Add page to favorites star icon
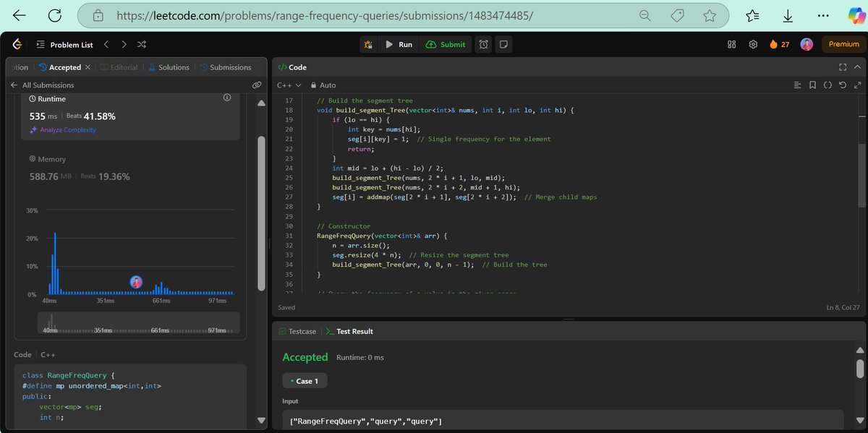The height and width of the screenshot is (433, 868). coord(709,15)
